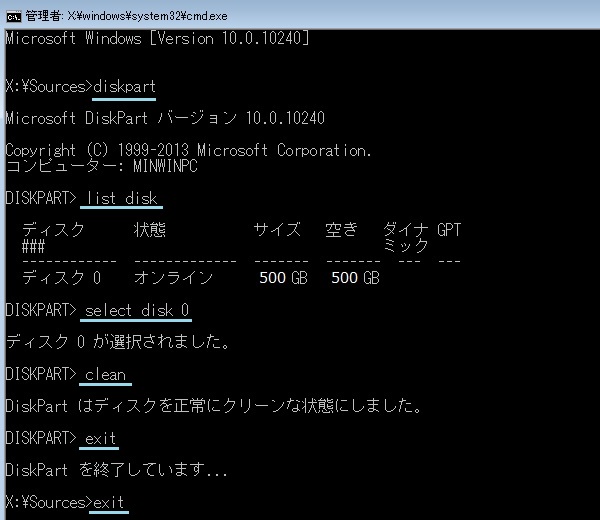Click the underlined 'clean' command
Viewport: 600px width, 520px height.
tap(106, 375)
